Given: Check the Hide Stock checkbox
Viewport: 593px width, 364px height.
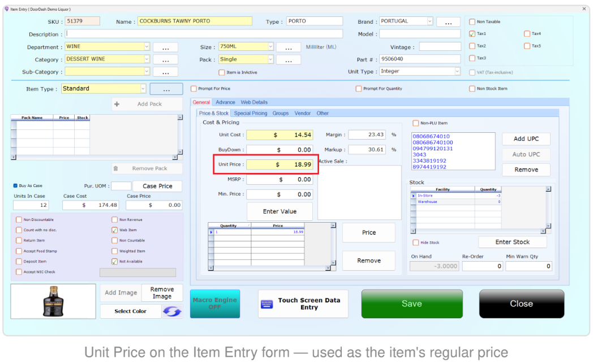Looking at the screenshot, I should [x=416, y=242].
